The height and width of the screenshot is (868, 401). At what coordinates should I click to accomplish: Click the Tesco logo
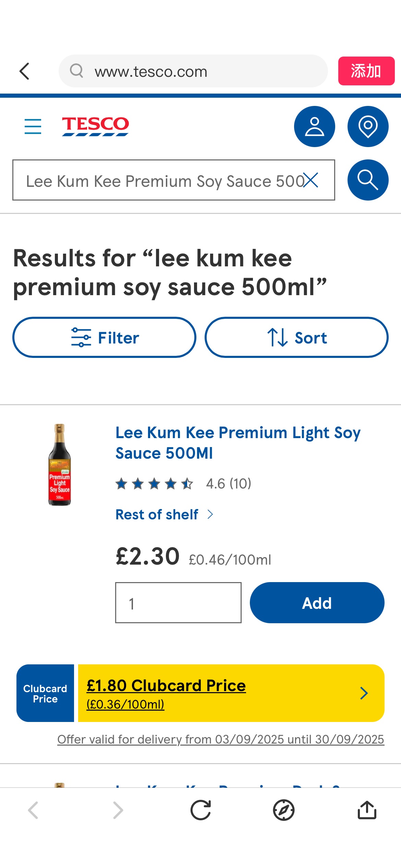pyautogui.click(x=95, y=126)
